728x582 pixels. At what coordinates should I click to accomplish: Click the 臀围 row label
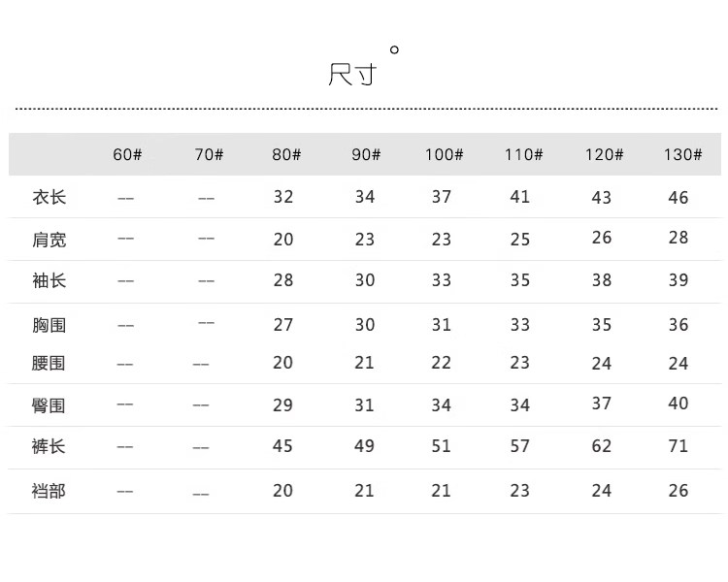point(50,404)
